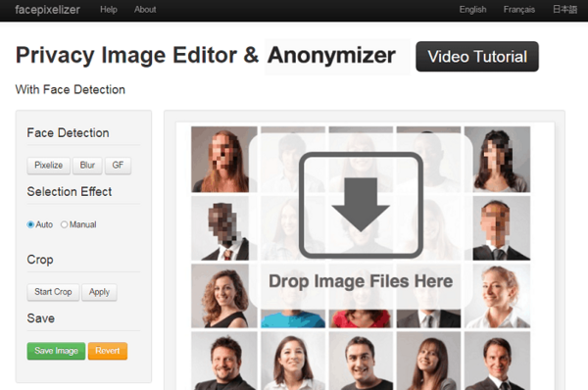Screen dimensions: 588x390
Task: Click the 'Face Detection' section heading
Action: (68, 132)
